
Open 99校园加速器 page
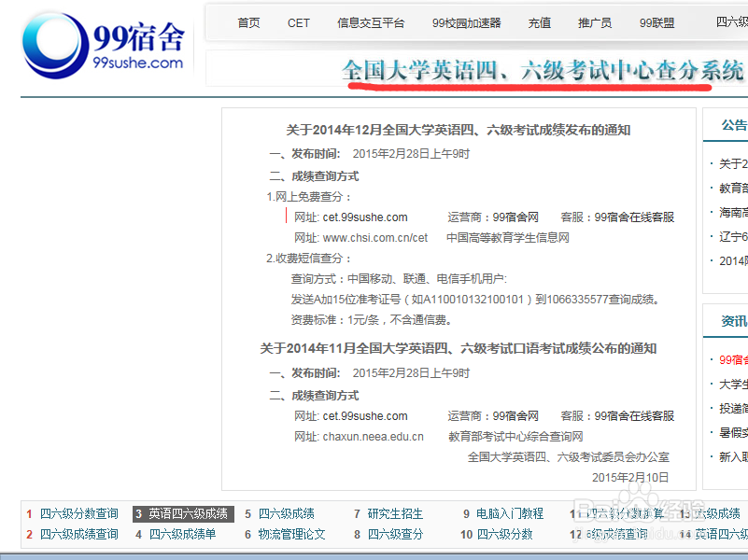(x=467, y=23)
